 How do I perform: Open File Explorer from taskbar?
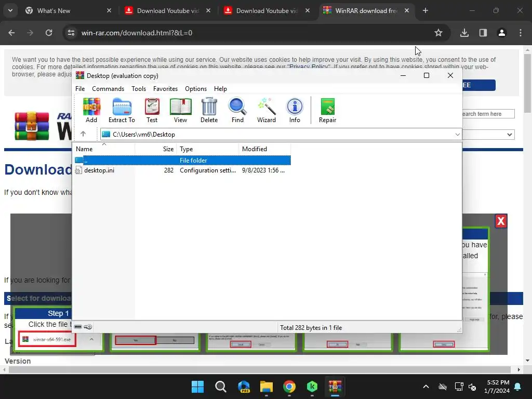[x=267, y=387]
